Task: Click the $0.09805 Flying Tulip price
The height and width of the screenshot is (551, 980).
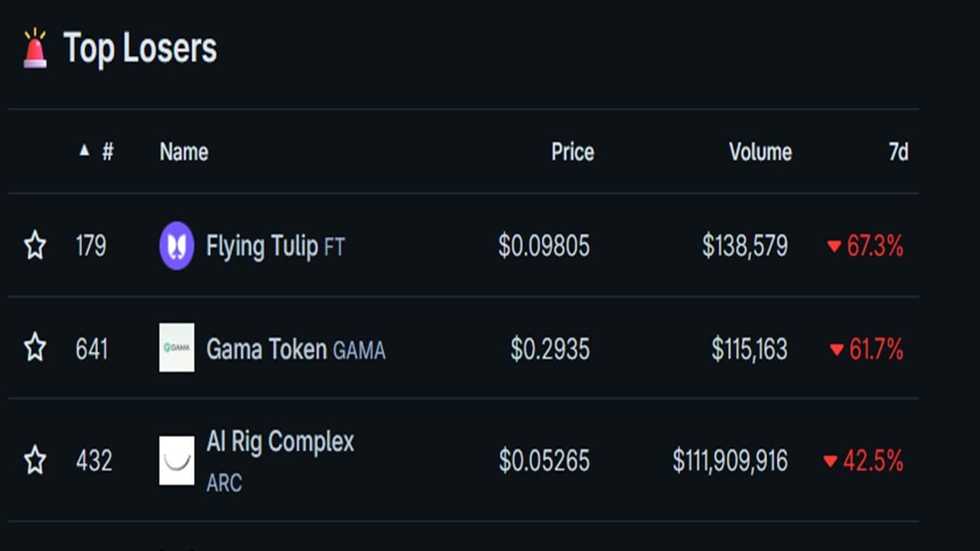Action: pos(544,246)
